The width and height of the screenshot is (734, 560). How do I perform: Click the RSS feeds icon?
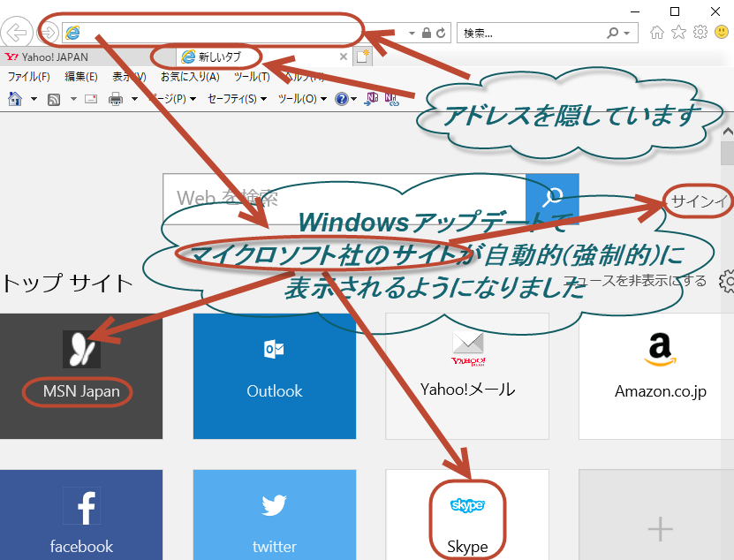(x=54, y=99)
